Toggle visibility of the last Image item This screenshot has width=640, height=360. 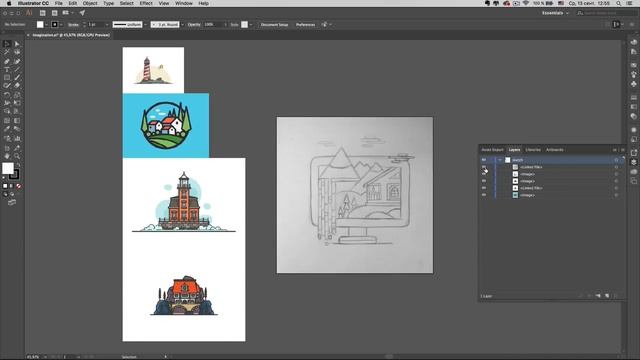pyautogui.click(x=484, y=195)
